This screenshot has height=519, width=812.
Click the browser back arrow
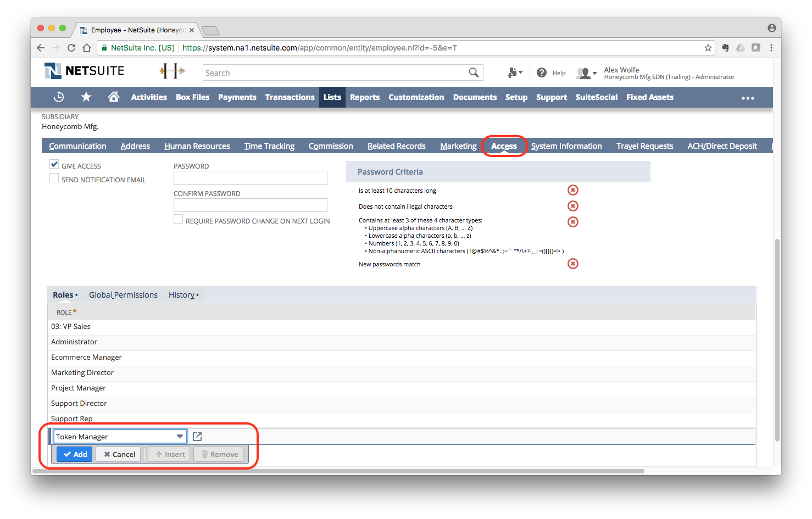click(41, 48)
